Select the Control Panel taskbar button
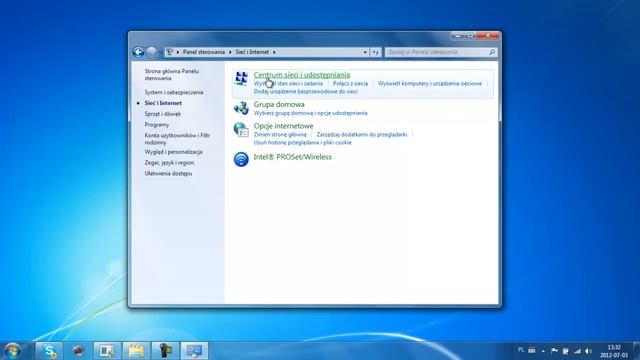This screenshot has height=360, width=640. pos(194,351)
